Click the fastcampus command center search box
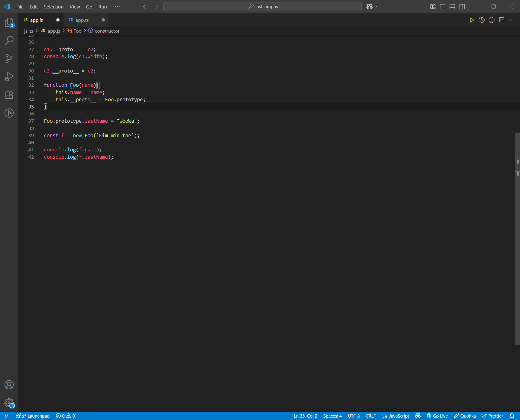The width and height of the screenshot is (520, 420). click(x=262, y=7)
